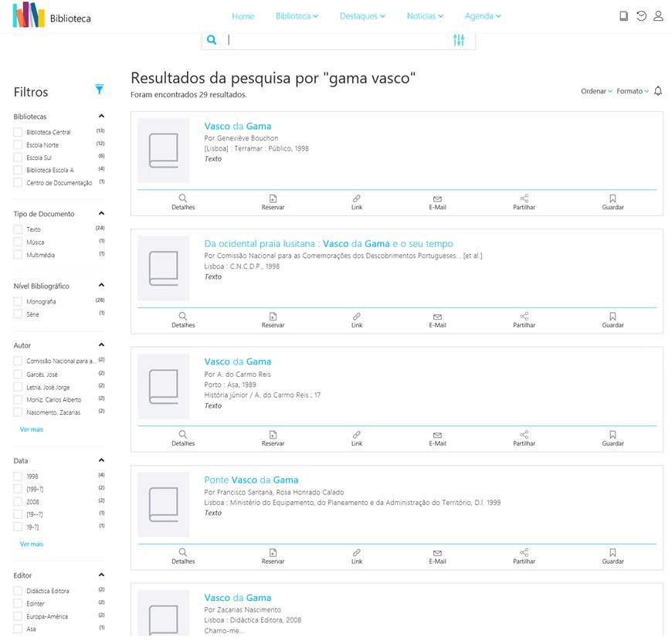Click Reservar for first Vasco da Gama result
The height and width of the screenshot is (641, 672).
coord(273,202)
